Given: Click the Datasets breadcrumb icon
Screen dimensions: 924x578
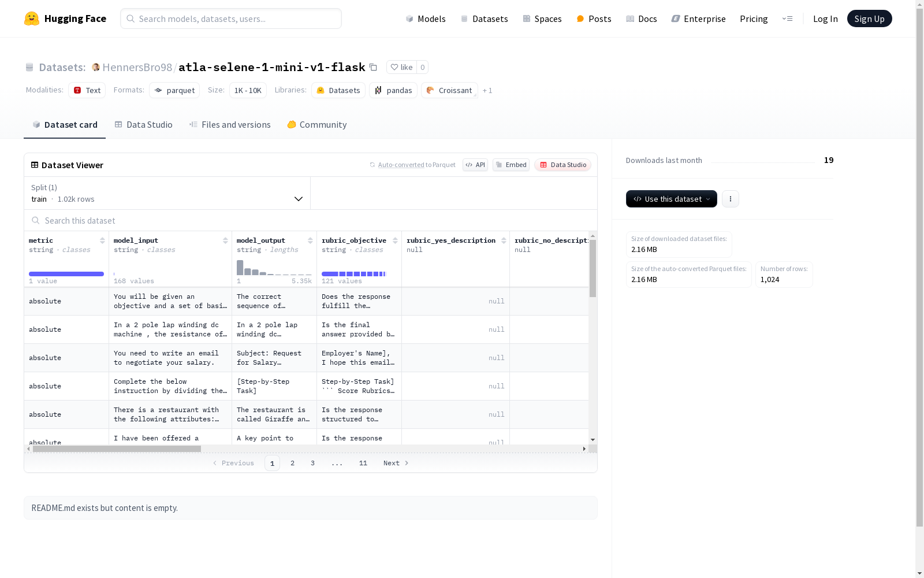Looking at the screenshot, I should [x=29, y=67].
